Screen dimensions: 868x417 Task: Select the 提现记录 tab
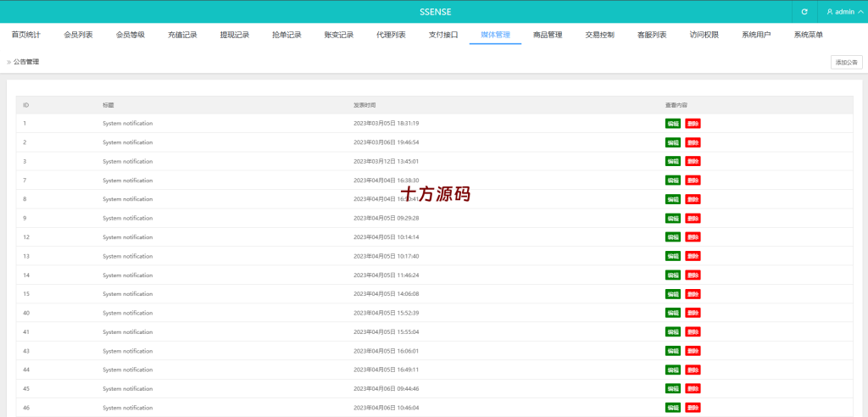(234, 35)
